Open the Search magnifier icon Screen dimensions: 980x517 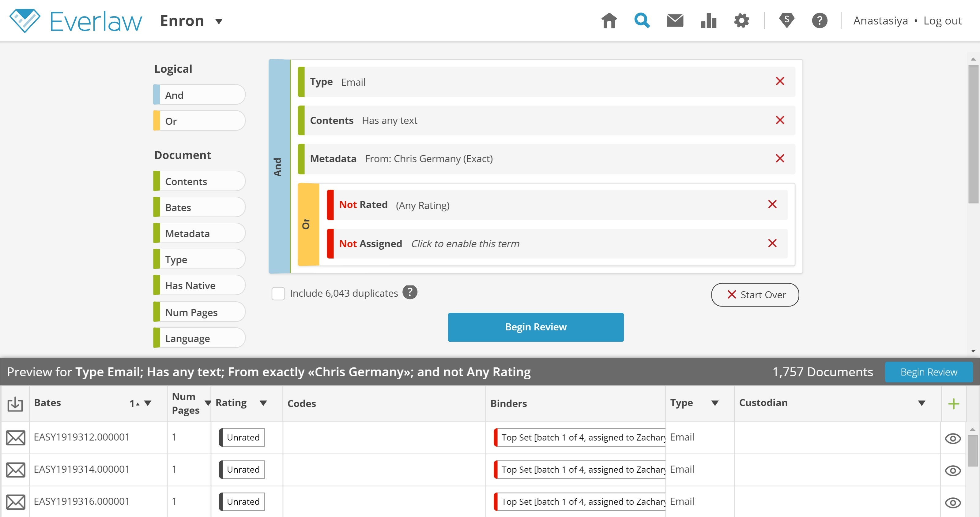coord(641,20)
